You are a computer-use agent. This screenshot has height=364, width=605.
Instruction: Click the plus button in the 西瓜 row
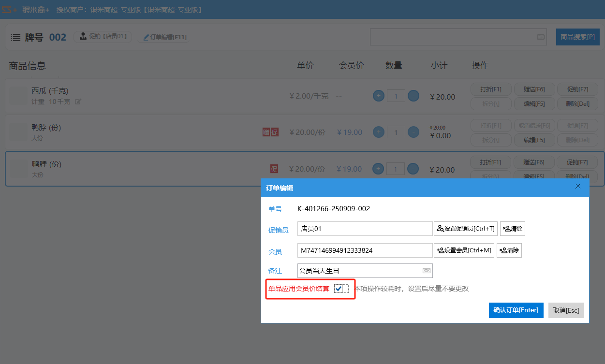(x=378, y=96)
